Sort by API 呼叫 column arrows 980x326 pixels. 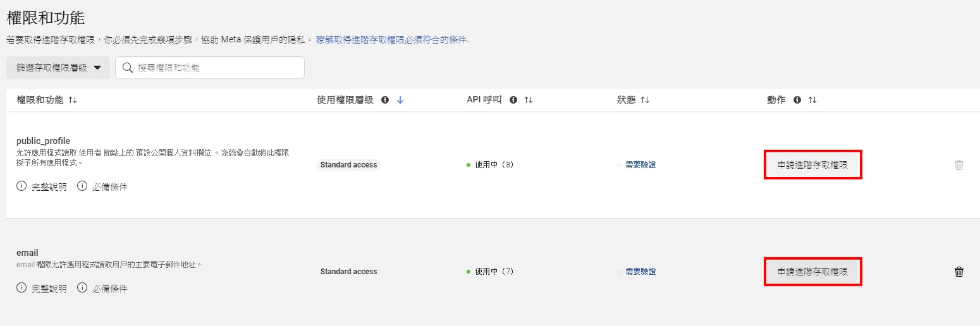click(529, 100)
